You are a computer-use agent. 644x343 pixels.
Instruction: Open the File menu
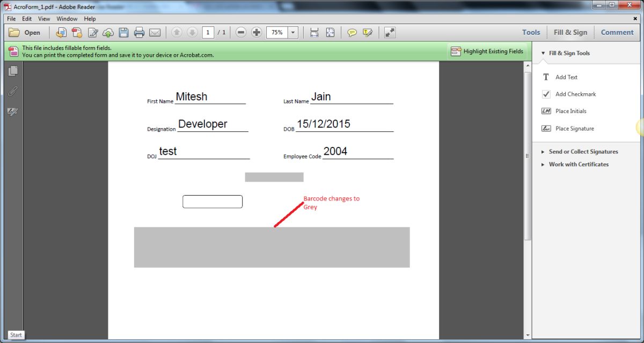[11, 19]
